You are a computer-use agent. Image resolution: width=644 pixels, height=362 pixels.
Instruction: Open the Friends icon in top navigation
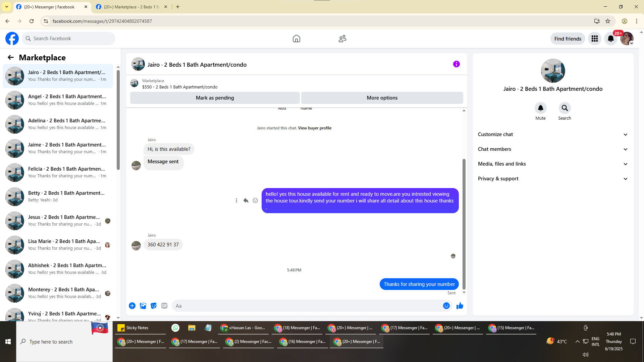point(342,39)
